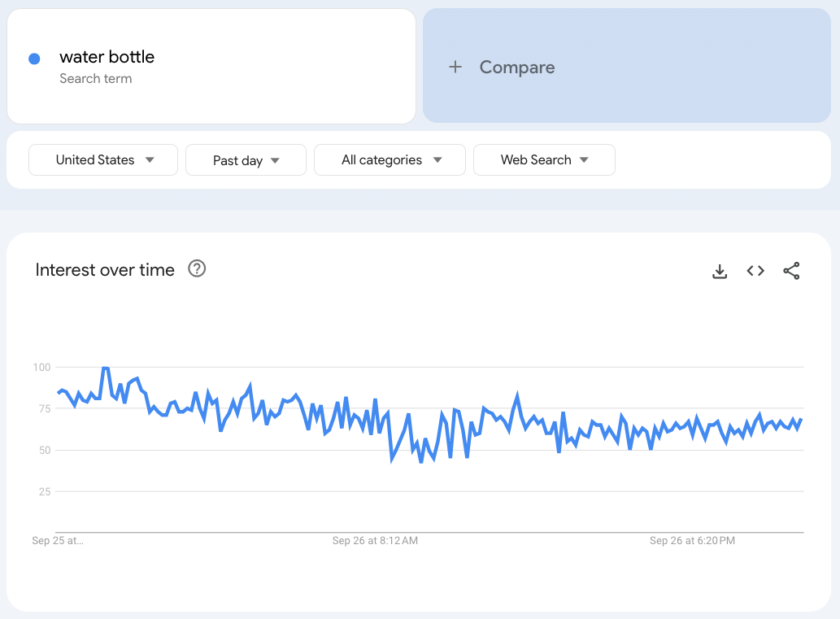Click the plus icon in the Compare box
The image size is (840, 619).
[x=455, y=67]
